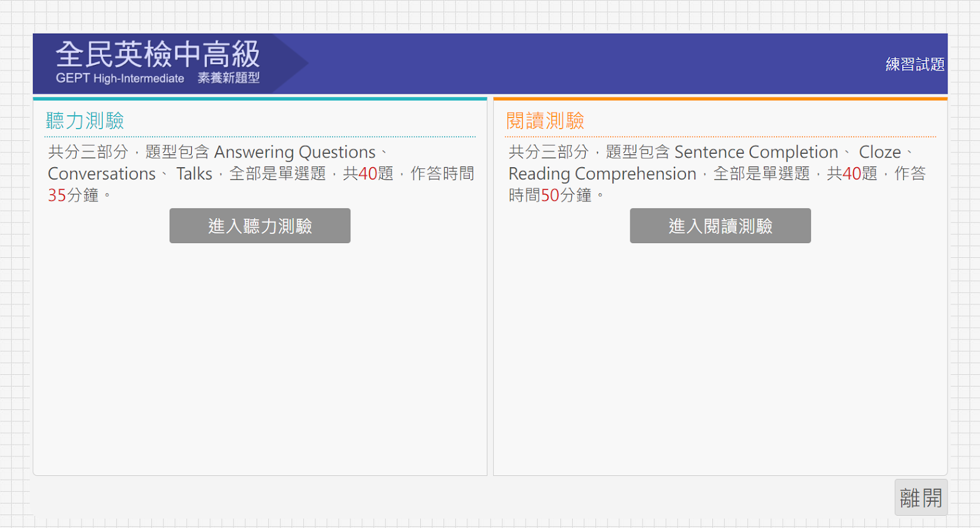Click the 素養新題型 text in banner

[x=228, y=78]
